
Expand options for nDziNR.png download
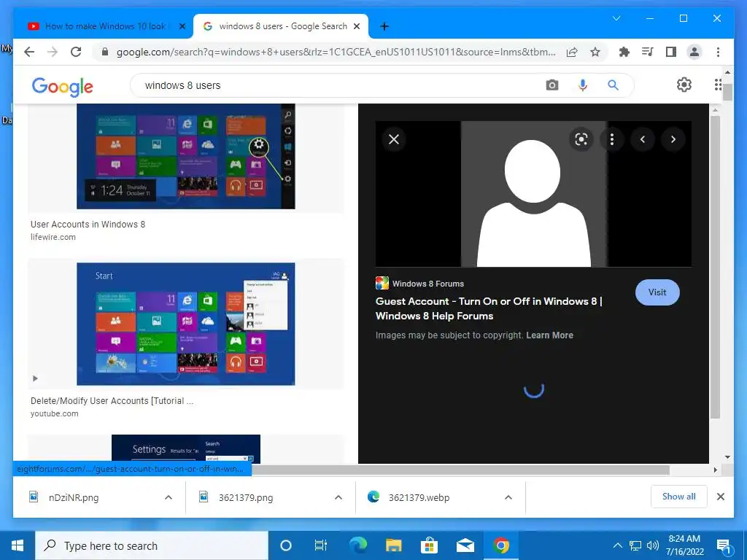[169, 497]
